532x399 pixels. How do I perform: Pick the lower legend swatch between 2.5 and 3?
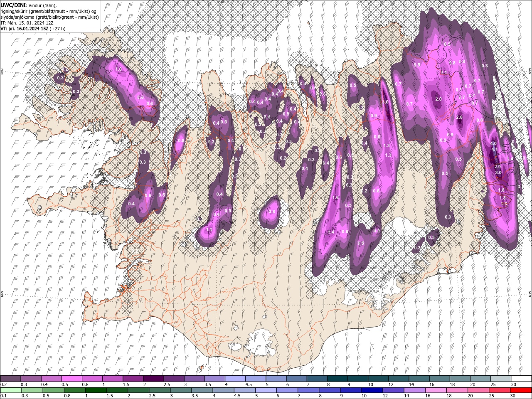point(159,390)
